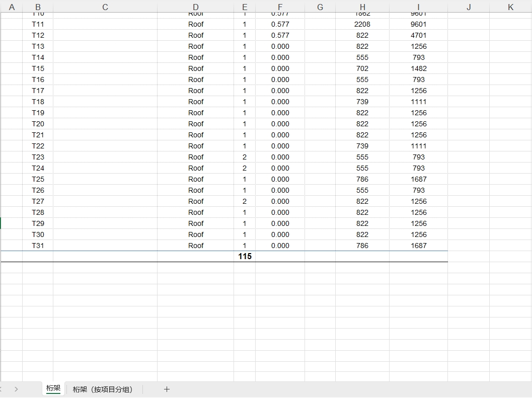
Task: Select column A header
Action: (12, 7)
